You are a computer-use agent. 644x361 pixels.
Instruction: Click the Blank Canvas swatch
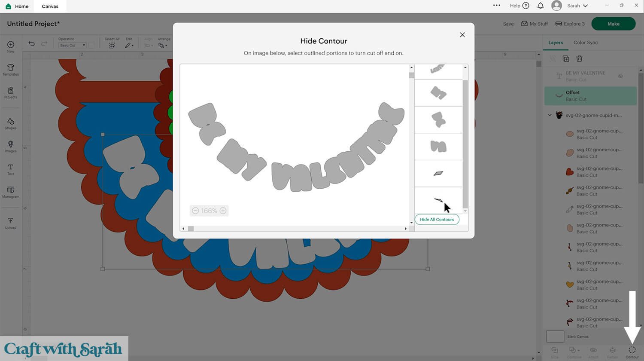pos(555,337)
